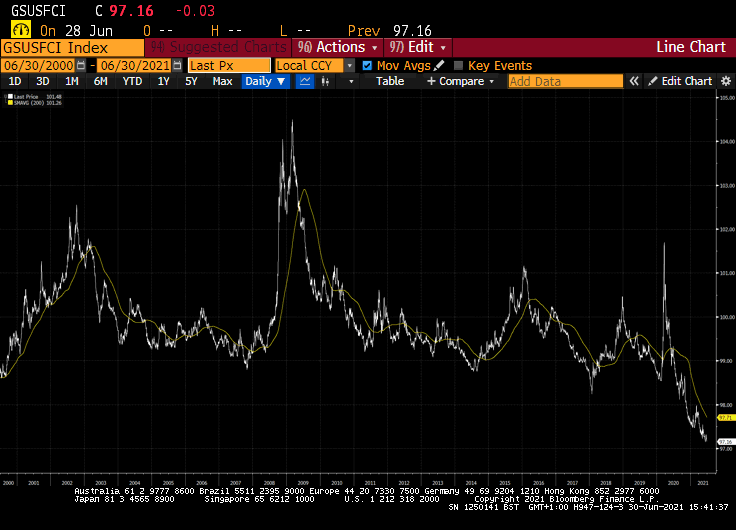Open the Actions dropdown menu
The width and height of the screenshot is (736, 530).
tap(337, 47)
